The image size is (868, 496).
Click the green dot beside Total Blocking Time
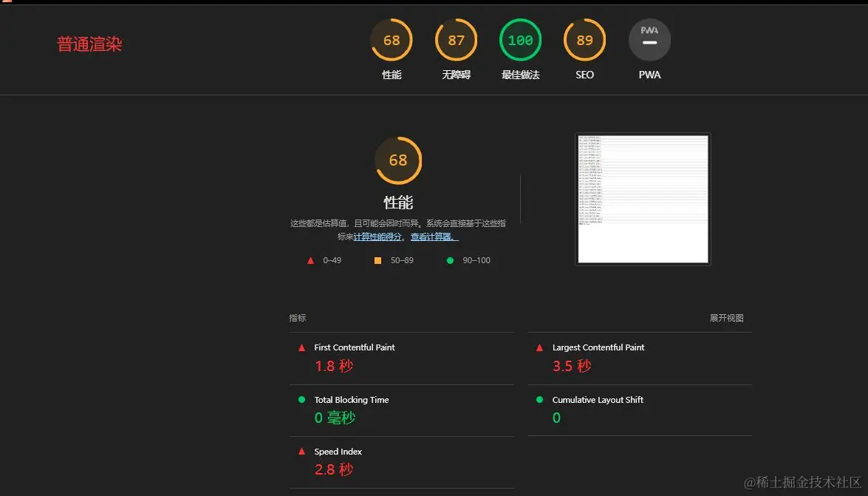pyautogui.click(x=301, y=400)
